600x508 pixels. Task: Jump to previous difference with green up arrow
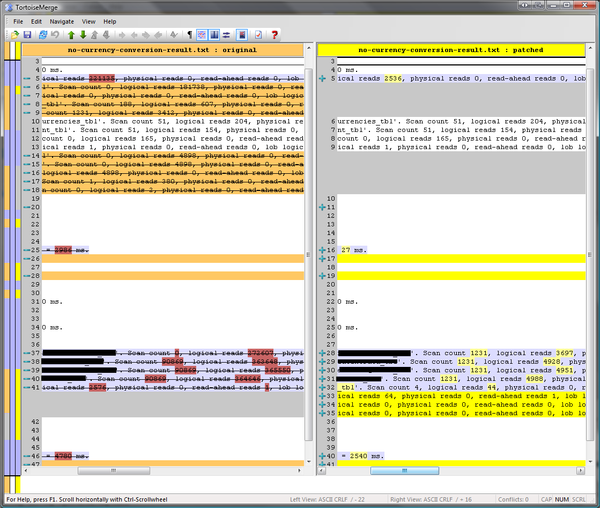tap(71, 35)
